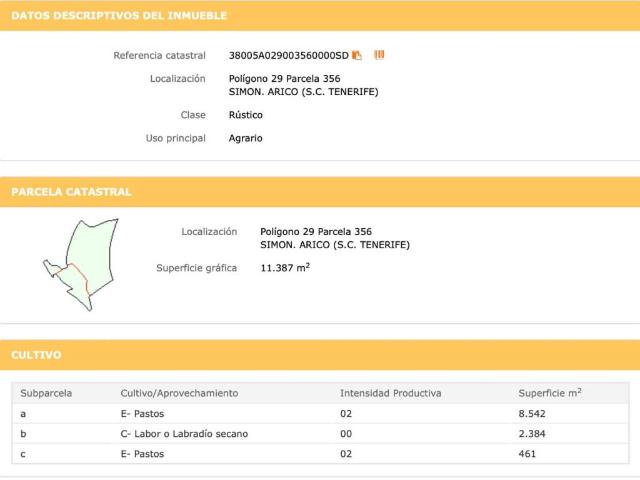Image resolution: width=640 pixels, height=480 pixels.
Task: Open the parcel map thumbnail
Action: 81,264
